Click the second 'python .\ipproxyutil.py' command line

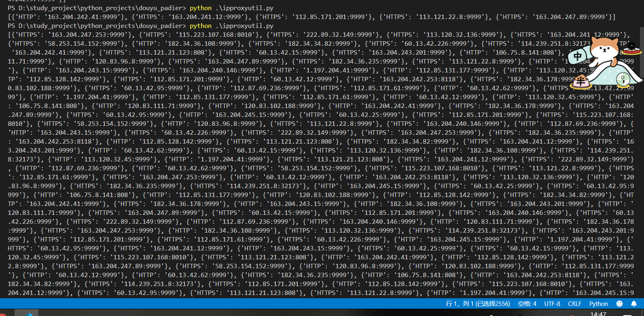click(x=231, y=26)
